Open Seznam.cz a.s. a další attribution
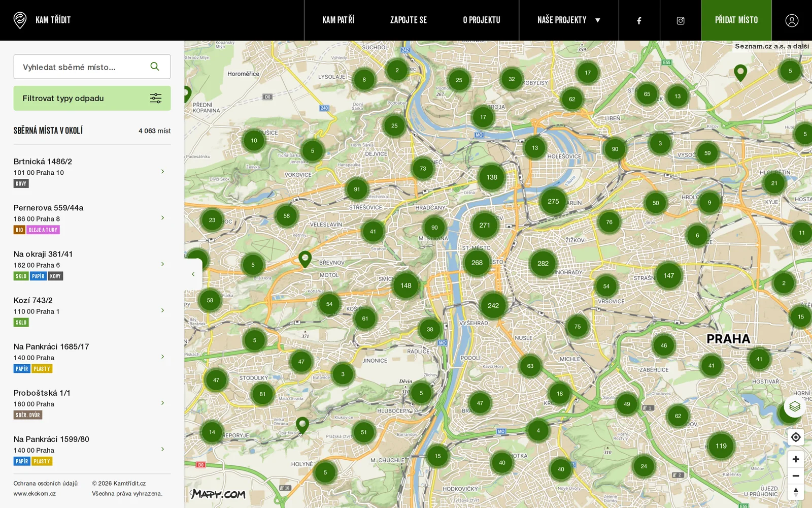 pyautogui.click(x=772, y=46)
